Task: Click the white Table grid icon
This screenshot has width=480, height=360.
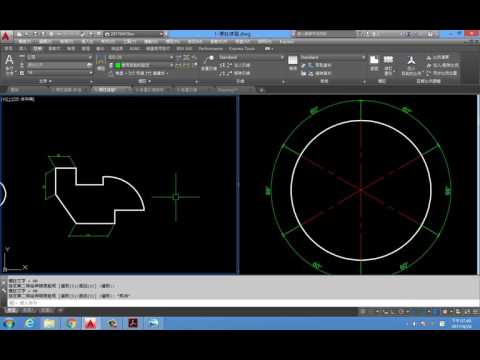Action: coord(292,60)
